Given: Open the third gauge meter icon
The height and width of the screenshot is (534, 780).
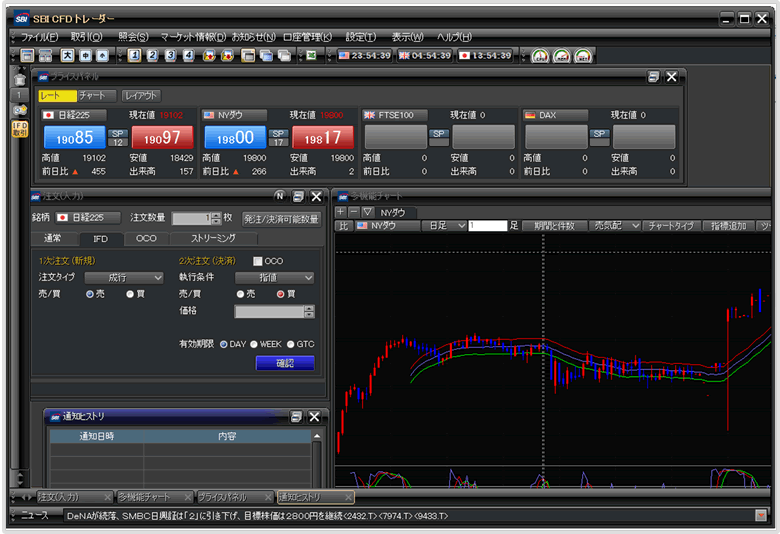Looking at the screenshot, I should pyautogui.click(x=583, y=56).
